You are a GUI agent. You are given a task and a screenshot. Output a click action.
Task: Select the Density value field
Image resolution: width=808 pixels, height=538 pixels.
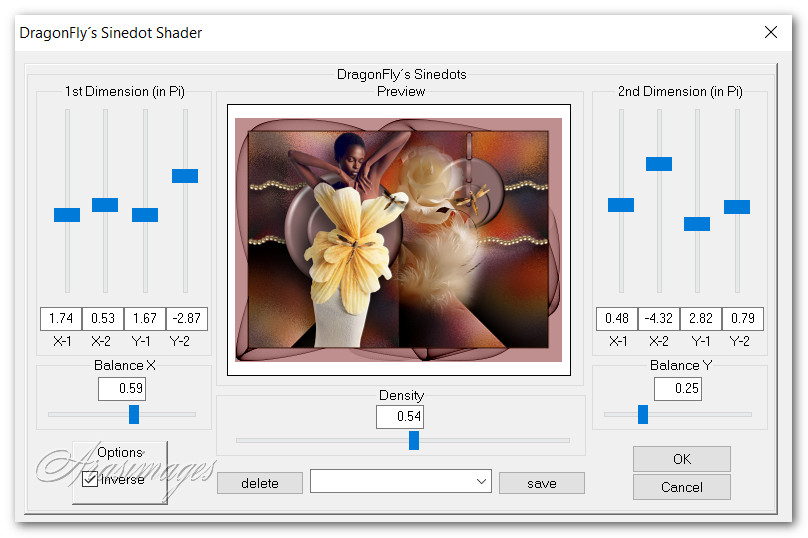400,417
